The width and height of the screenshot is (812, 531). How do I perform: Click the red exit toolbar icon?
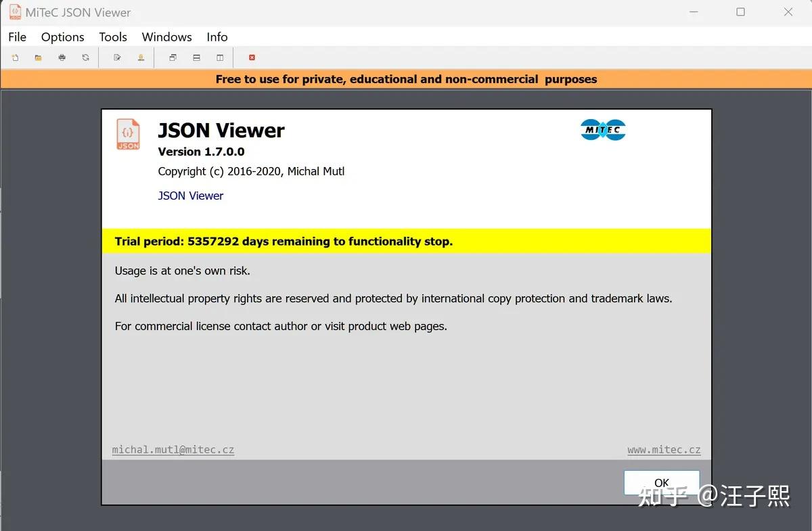[x=252, y=57]
